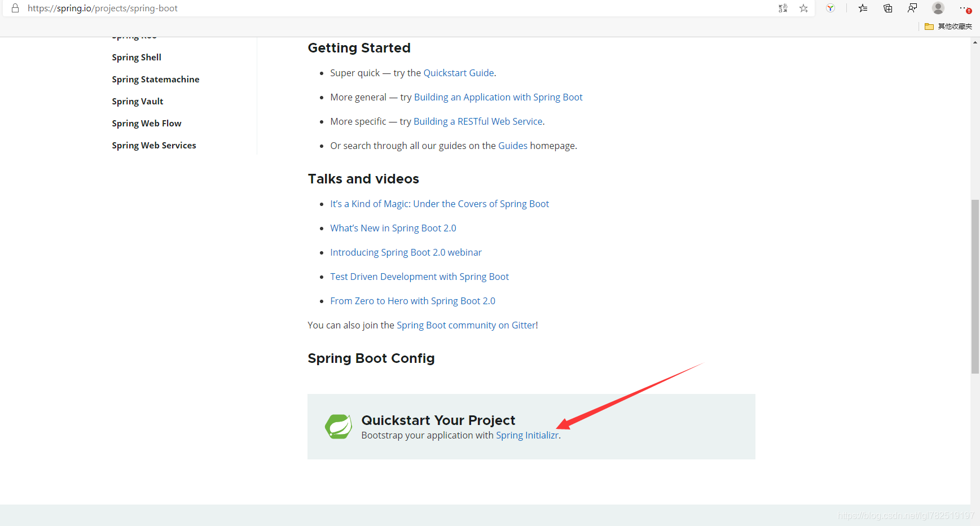Open the Favorites list icon
980x526 pixels.
click(863, 8)
